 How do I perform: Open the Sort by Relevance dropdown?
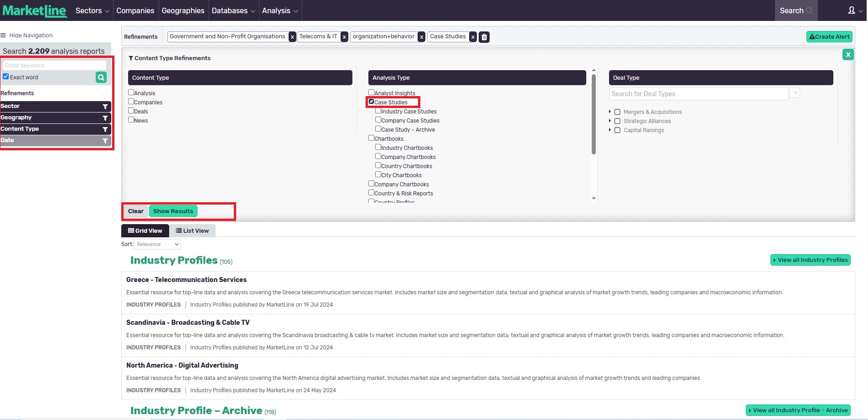(x=157, y=244)
